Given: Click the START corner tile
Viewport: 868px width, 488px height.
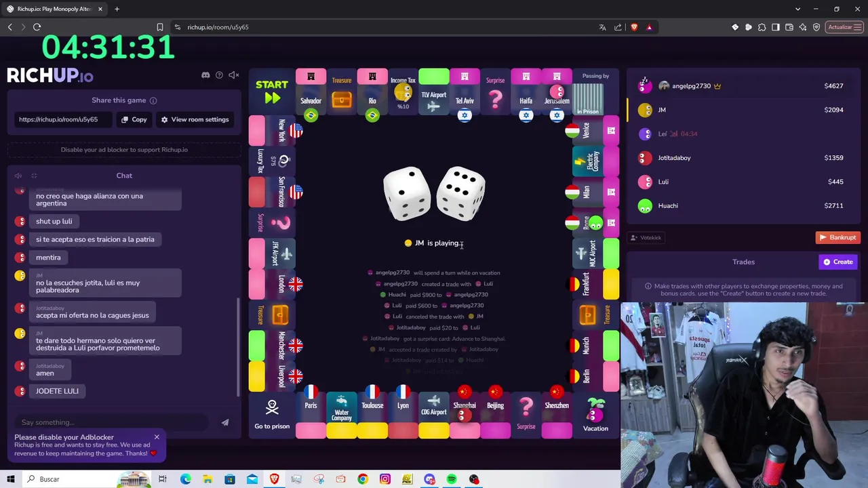Looking at the screenshot, I should [272, 91].
